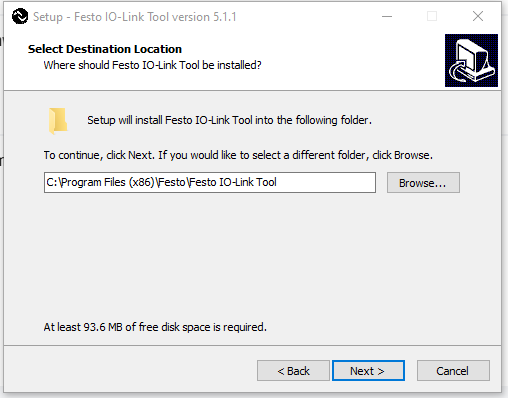Focus the destination folder path field
Viewport: 508px width, 398px height.
[x=210, y=182]
